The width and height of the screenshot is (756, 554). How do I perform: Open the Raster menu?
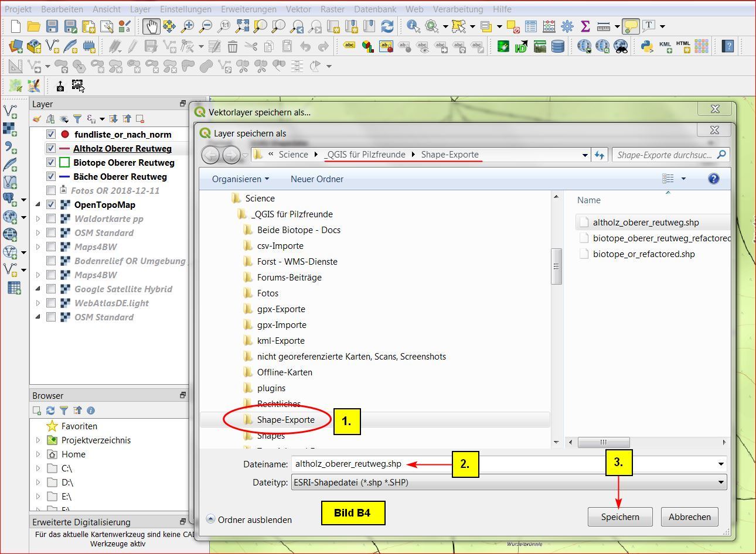click(x=332, y=9)
